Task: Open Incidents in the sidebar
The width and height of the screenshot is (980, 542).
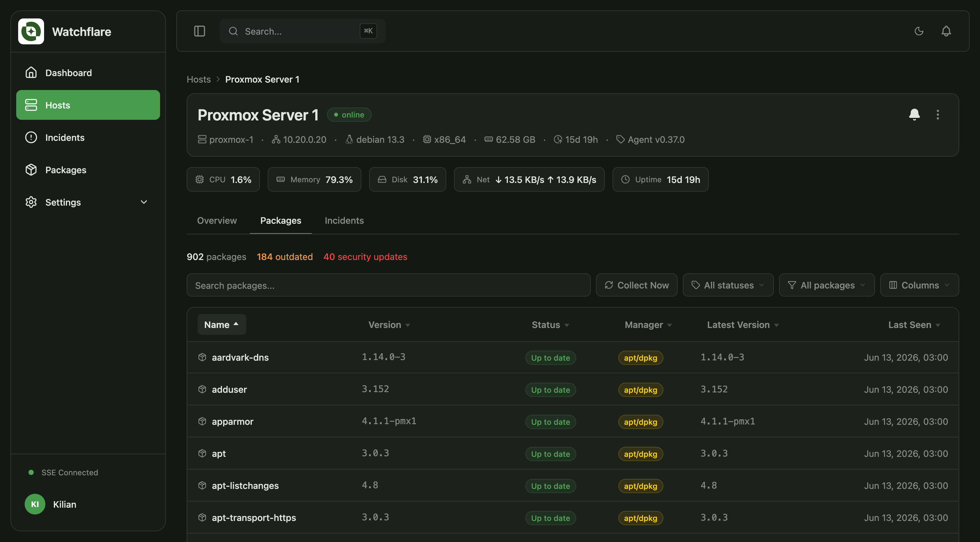Action: (x=88, y=137)
